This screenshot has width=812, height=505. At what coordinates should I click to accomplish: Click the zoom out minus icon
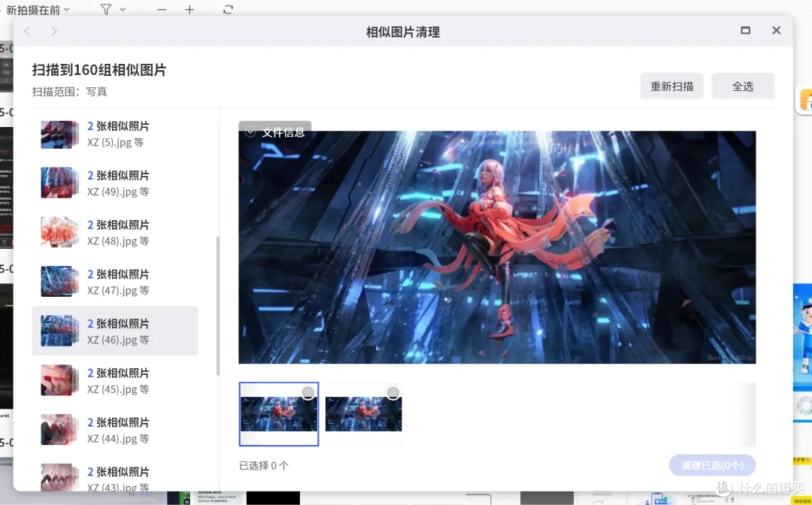162,9
